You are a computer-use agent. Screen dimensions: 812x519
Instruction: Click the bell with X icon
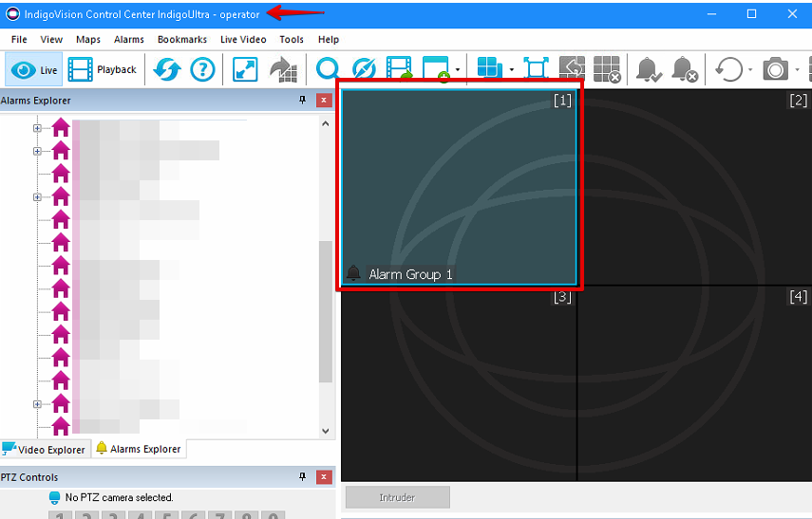(x=685, y=69)
